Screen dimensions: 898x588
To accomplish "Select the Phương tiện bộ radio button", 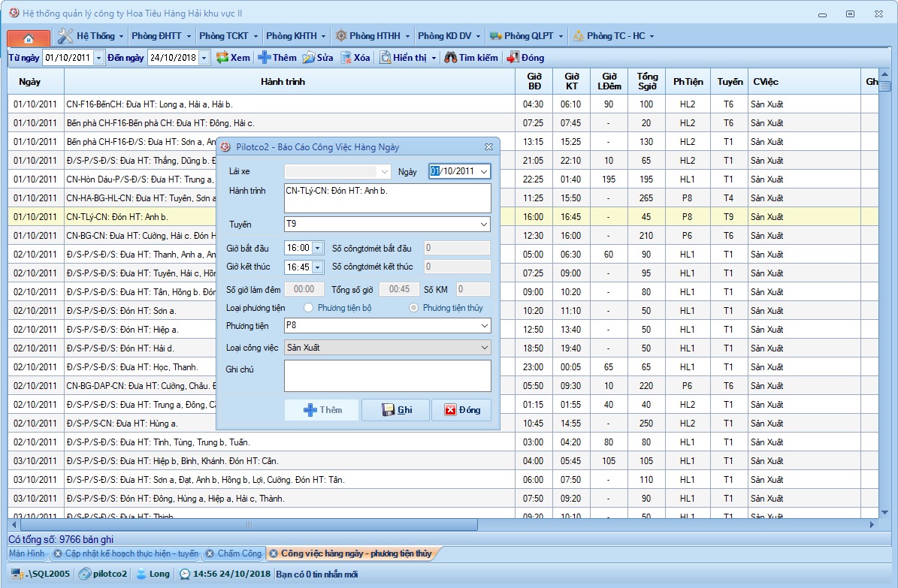I will (x=309, y=308).
